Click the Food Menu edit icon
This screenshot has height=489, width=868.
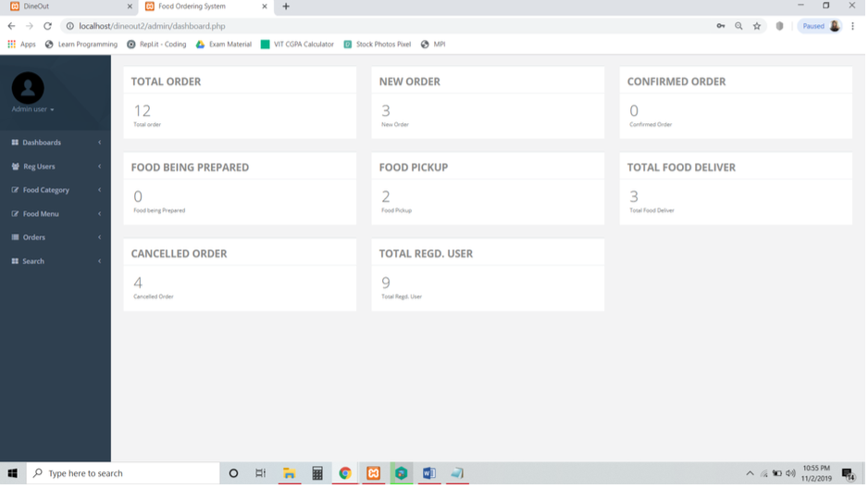[15, 214]
